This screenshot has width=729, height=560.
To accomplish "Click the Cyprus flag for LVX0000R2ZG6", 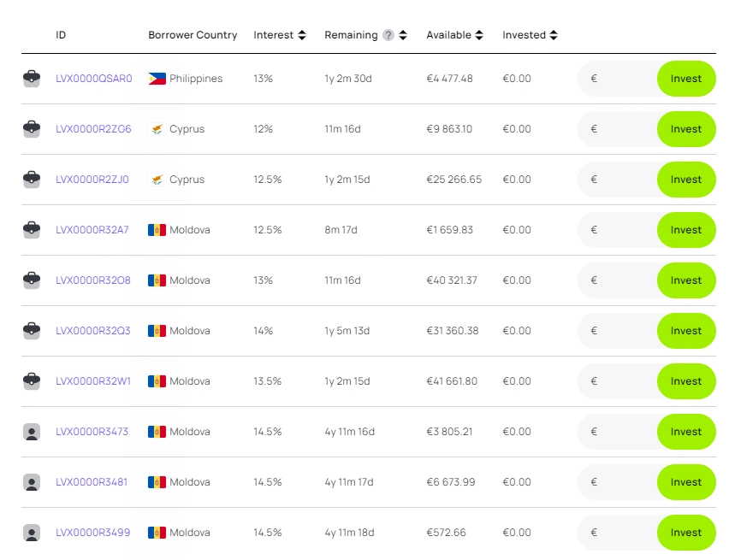I will pos(157,129).
